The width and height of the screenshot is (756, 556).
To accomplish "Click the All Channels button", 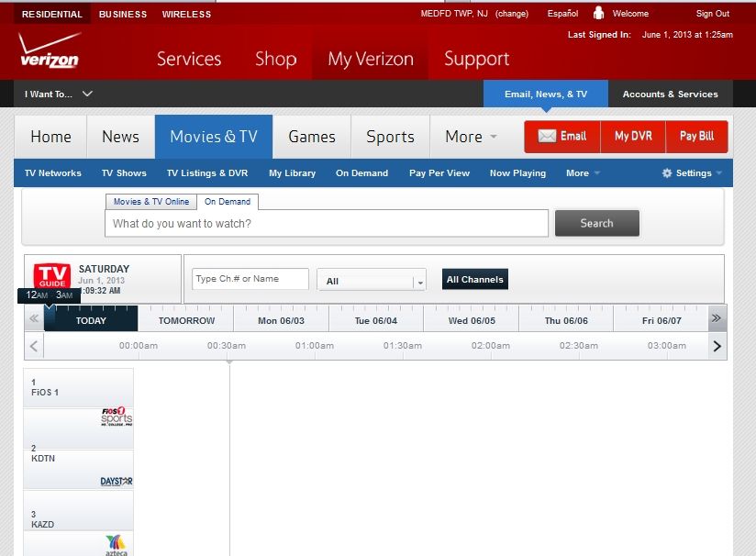I will [475, 279].
